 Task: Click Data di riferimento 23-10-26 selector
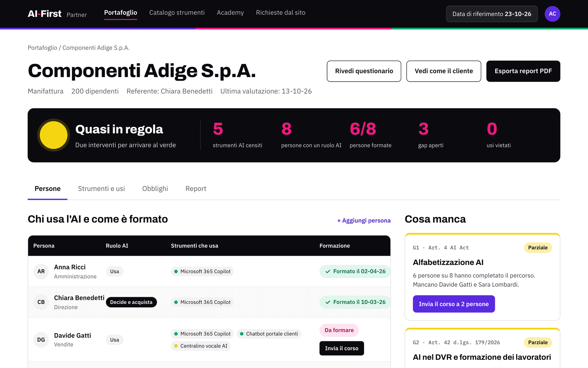492,14
